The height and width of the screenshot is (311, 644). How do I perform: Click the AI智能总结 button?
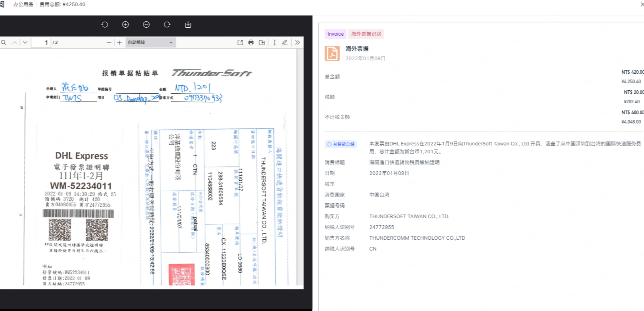click(x=341, y=144)
